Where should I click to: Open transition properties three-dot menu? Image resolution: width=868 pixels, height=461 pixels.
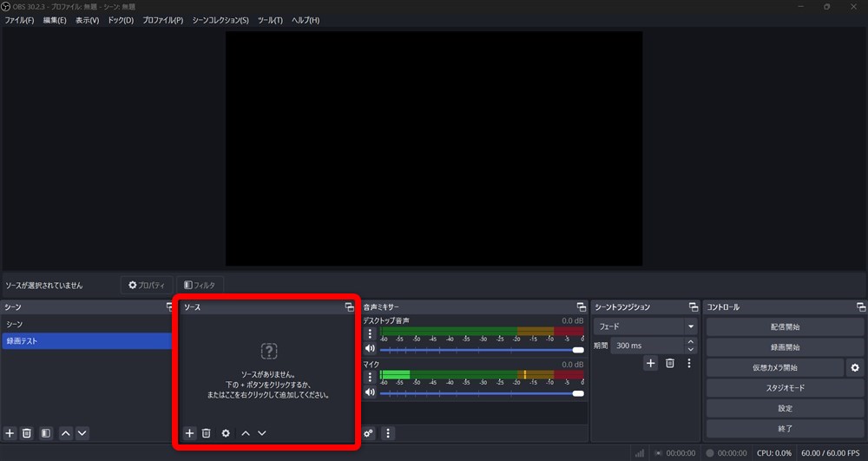click(689, 363)
